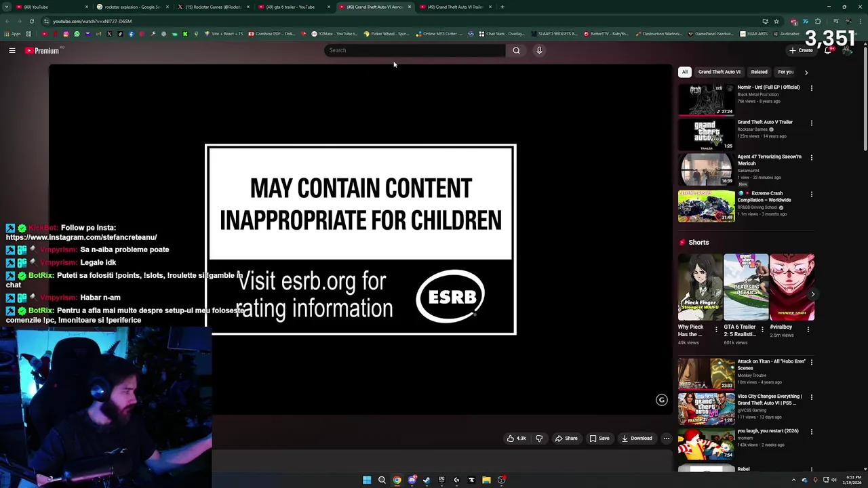Save the video to a playlist
868x488 pixels.
point(599,439)
